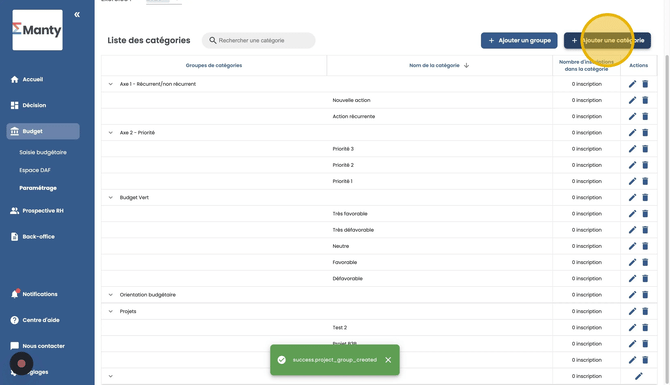This screenshot has width=670, height=385.
Task: Open Back-office section
Action: pos(32,237)
